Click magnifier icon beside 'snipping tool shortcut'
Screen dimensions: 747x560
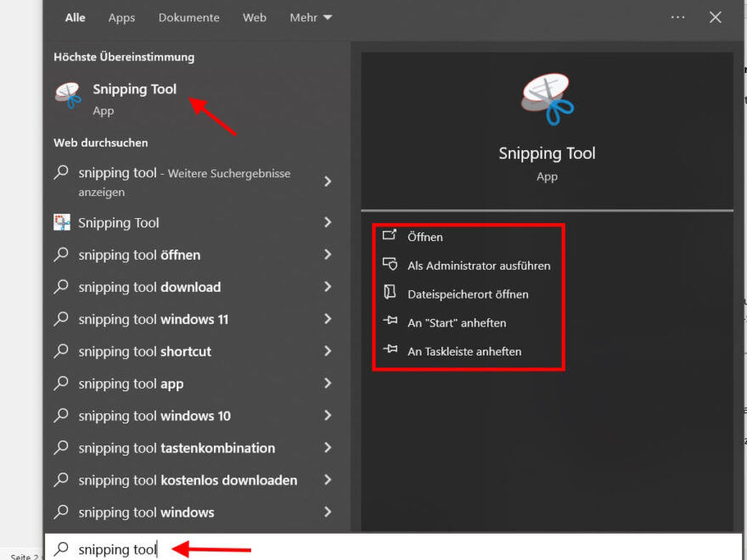pyautogui.click(x=61, y=351)
